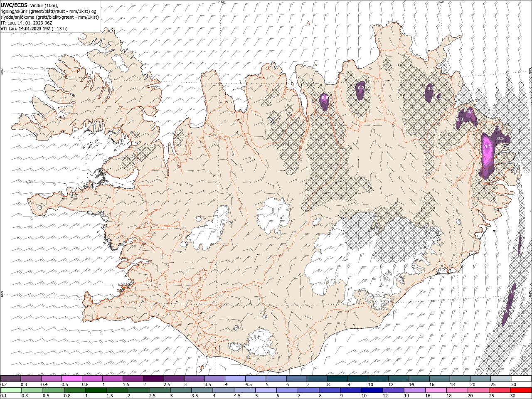This screenshot has height=399, width=532.
Task: Click the darkest purple snow swatch at 2
Action: click(x=153, y=379)
